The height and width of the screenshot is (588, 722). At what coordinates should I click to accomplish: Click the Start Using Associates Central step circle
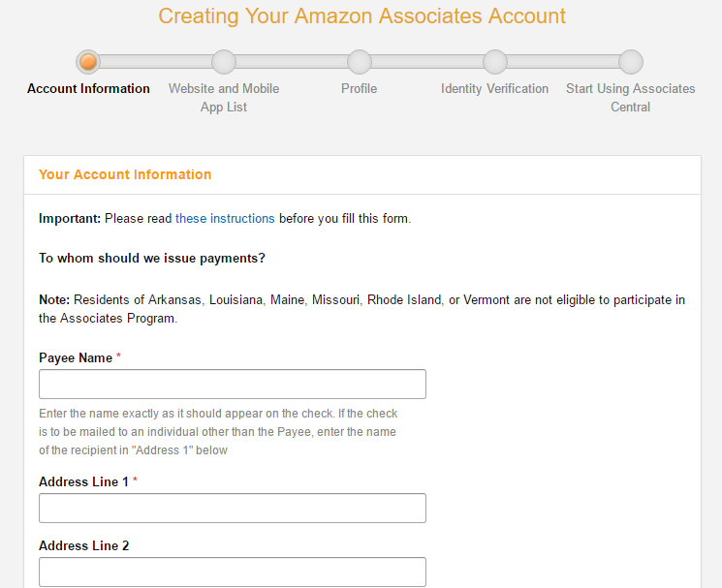[631, 62]
